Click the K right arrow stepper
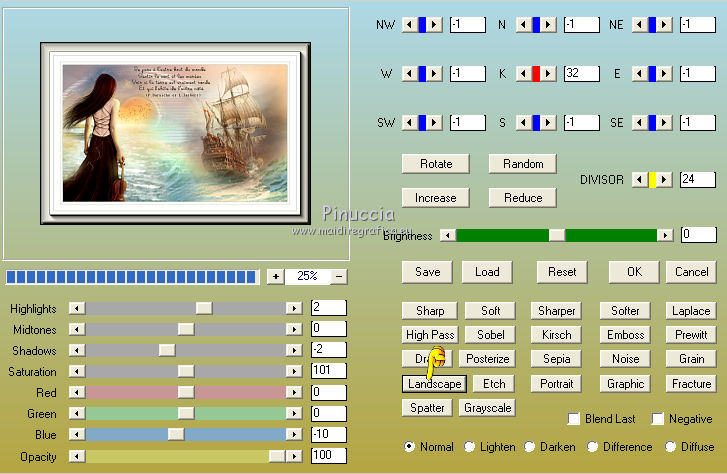Viewport: 727px width, 474px height. [x=548, y=73]
